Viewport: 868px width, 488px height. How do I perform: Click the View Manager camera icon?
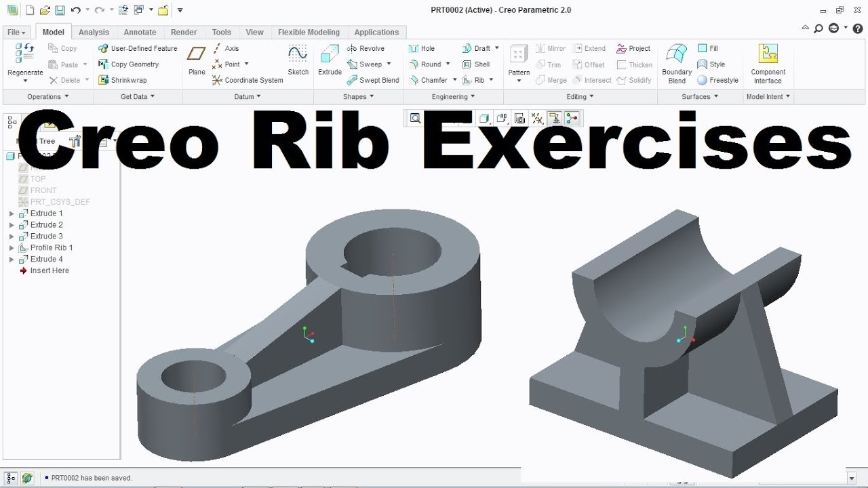click(520, 119)
